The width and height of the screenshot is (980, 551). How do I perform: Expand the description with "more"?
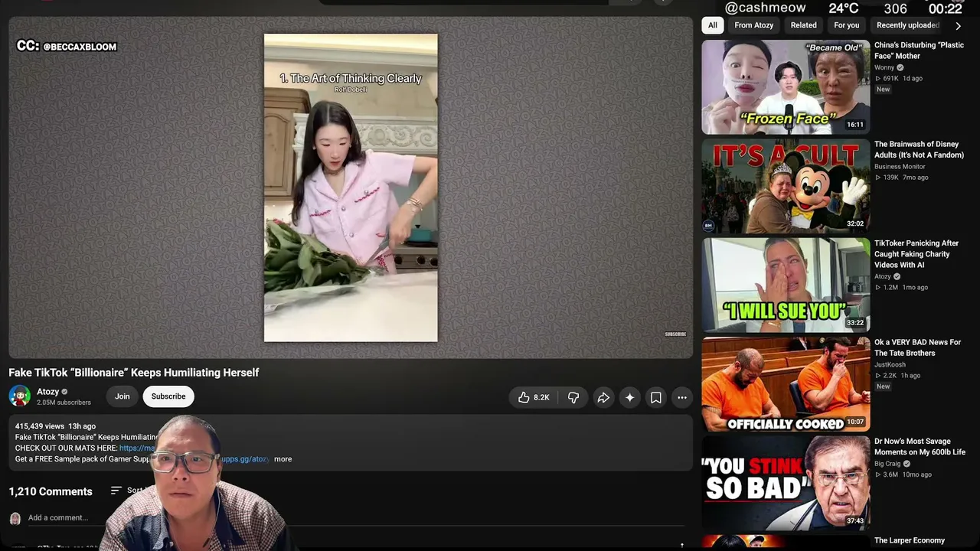[x=283, y=459]
